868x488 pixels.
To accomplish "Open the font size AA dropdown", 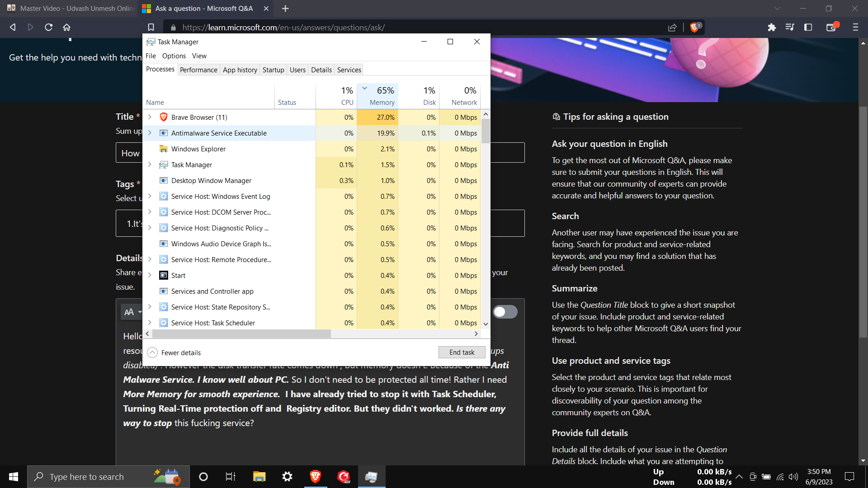I will tap(133, 312).
